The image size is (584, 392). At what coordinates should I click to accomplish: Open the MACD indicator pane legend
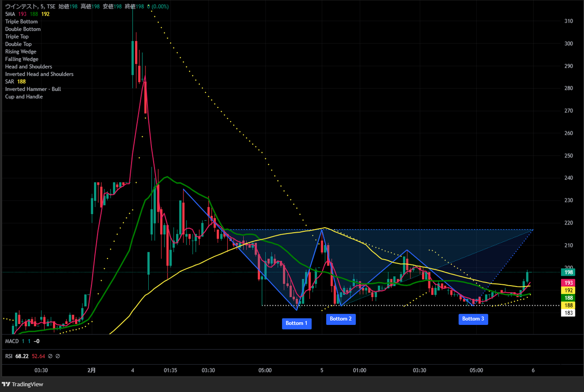(12, 341)
